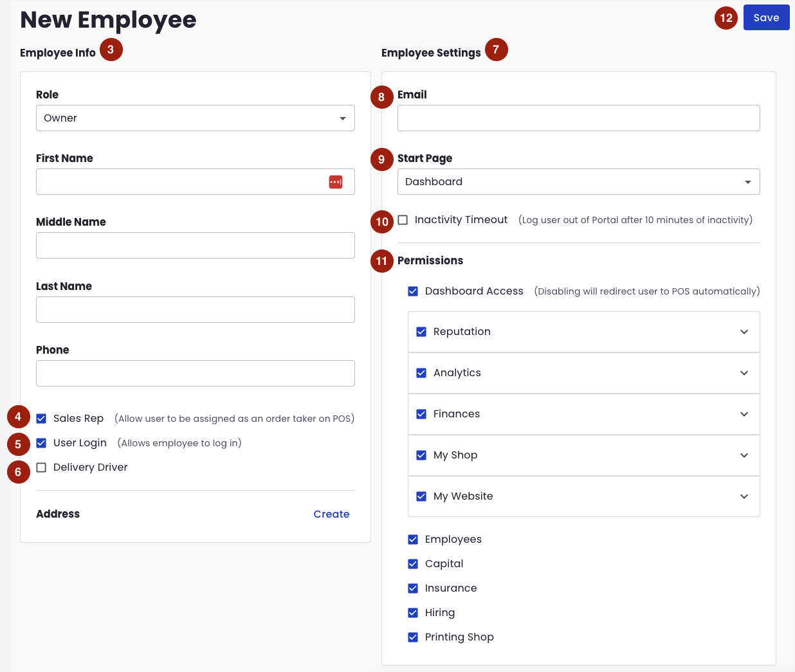The width and height of the screenshot is (795, 672).
Task: Click Create to add an Address
Action: (x=331, y=514)
